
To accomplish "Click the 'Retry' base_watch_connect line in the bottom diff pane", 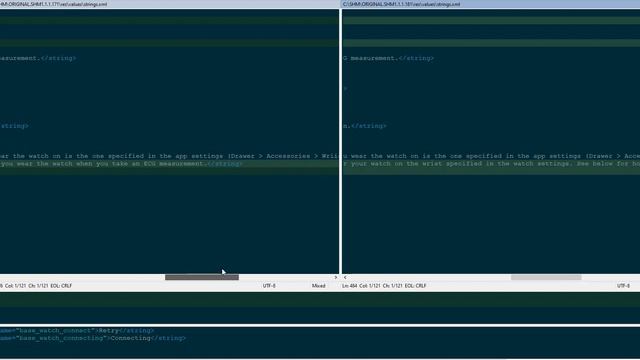I will pyautogui.click(x=77, y=331).
